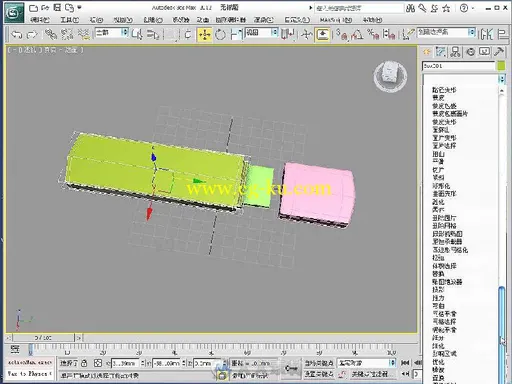The image size is (512, 384).
Task: Click the Redo arrow in main toolbar
Action: (x=32, y=34)
